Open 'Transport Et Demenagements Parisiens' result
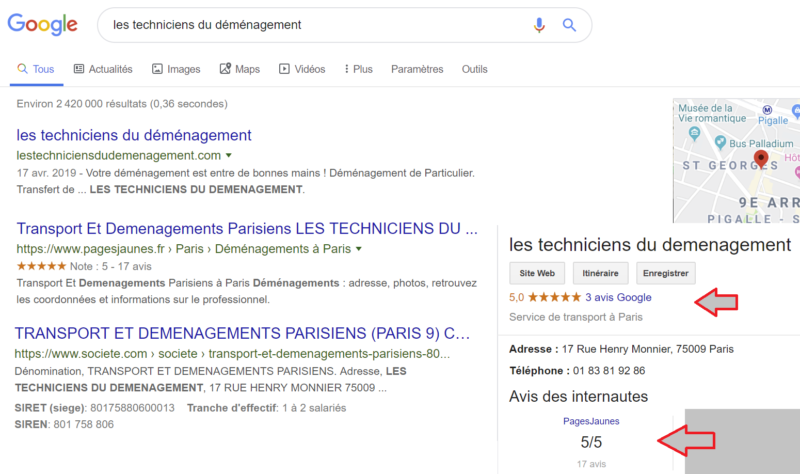 click(x=247, y=229)
